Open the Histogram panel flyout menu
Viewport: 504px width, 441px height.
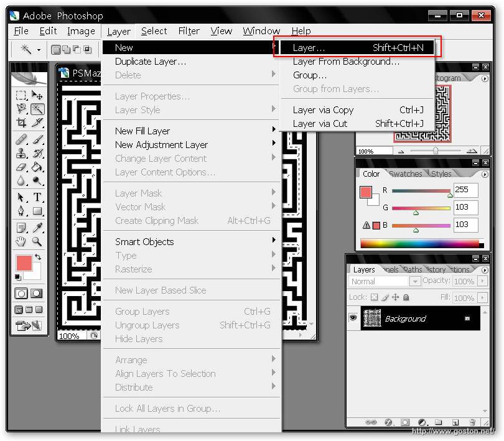click(x=485, y=79)
